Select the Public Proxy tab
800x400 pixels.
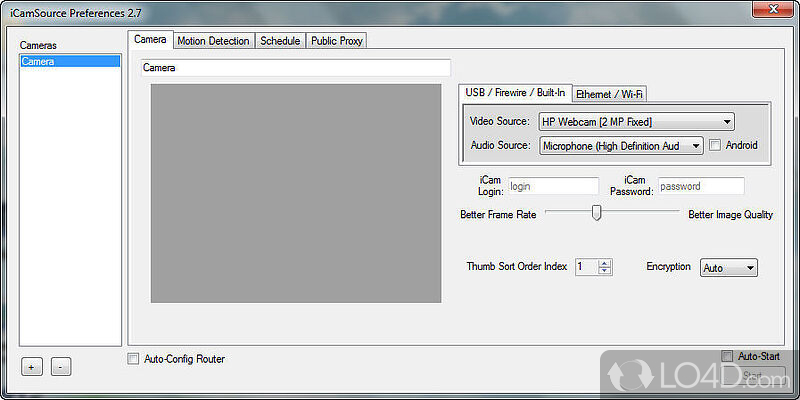pos(337,41)
